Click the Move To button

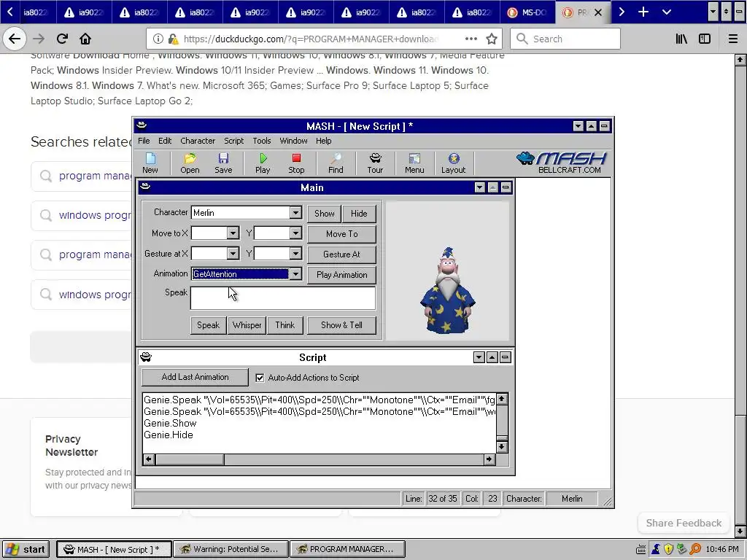click(x=341, y=234)
